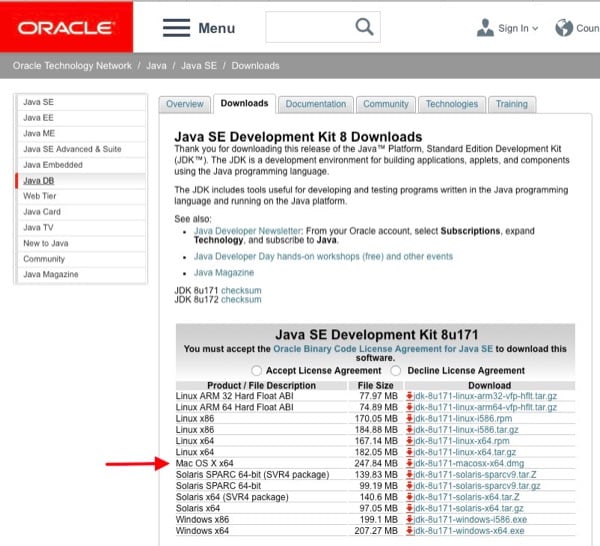Open Community item in left sidebar
Image resolution: width=600 pixels, height=546 pixels.
click(81, 259)
